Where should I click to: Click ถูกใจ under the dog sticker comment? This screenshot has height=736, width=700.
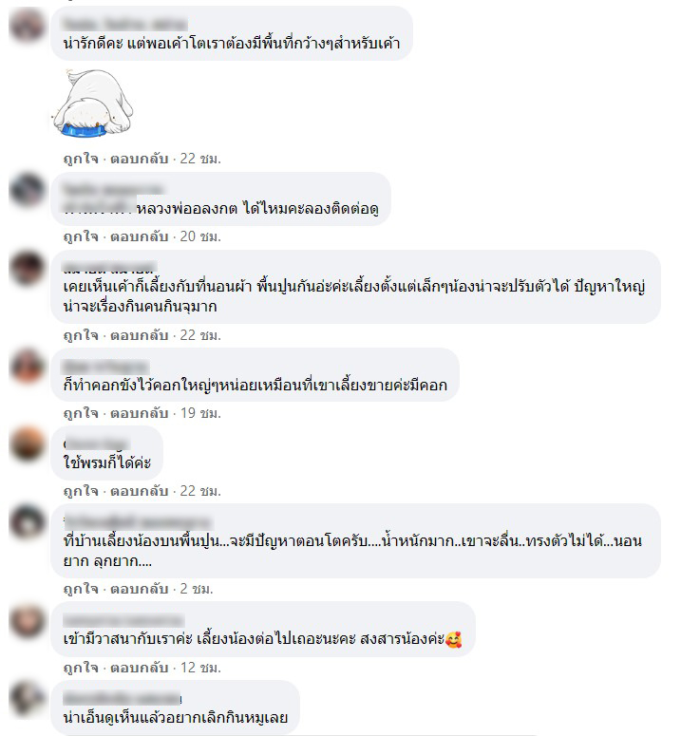coord(81,159)
